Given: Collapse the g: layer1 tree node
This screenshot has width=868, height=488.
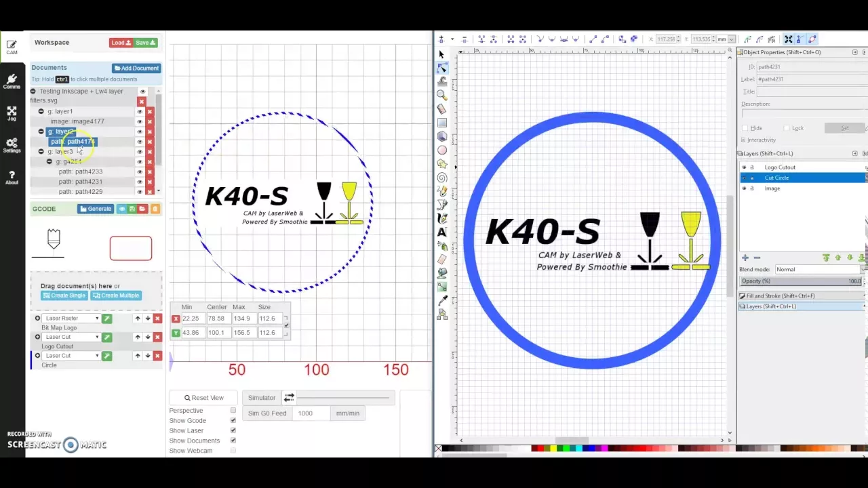Looking at the screenshot, I should tap(41, 111).
